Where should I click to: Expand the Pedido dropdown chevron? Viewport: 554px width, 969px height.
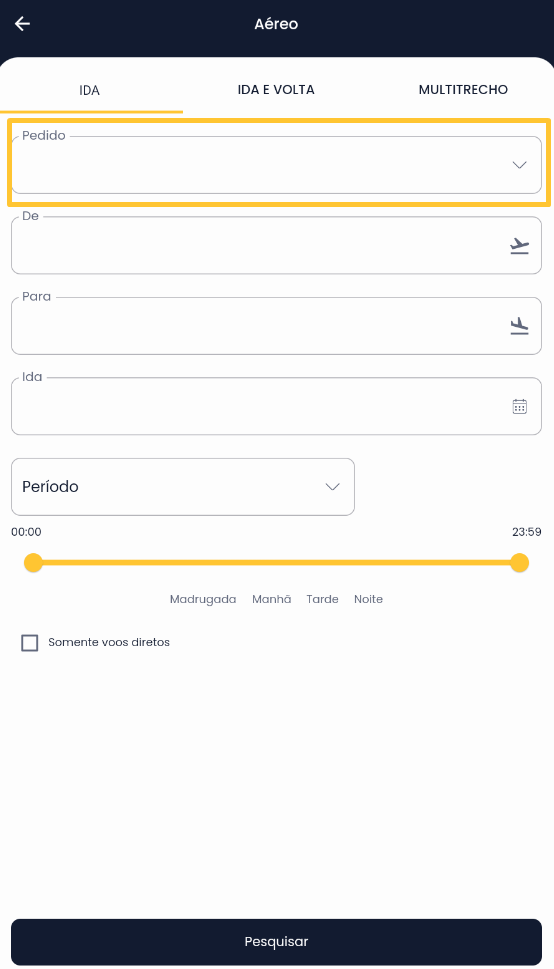click(519, 165)
